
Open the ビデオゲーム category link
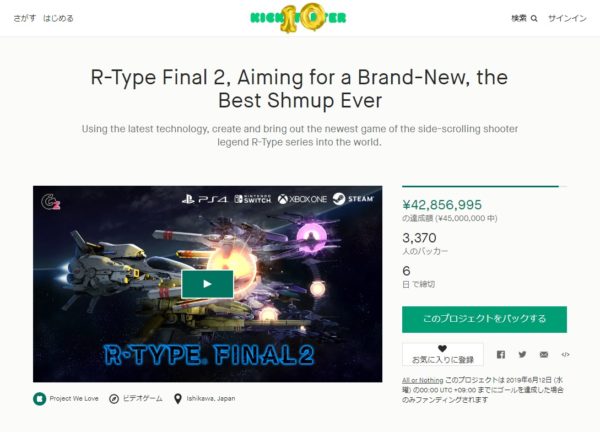tap(142, 399)
